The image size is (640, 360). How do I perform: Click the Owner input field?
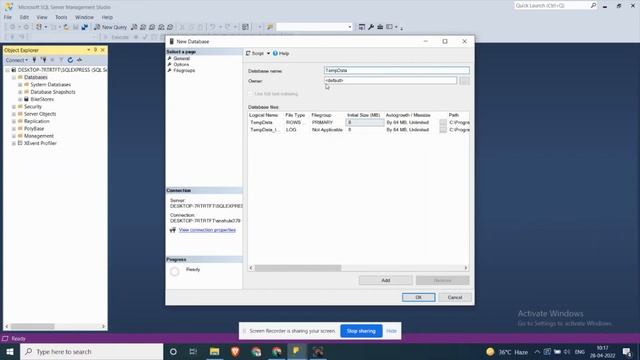click(390, 81)
